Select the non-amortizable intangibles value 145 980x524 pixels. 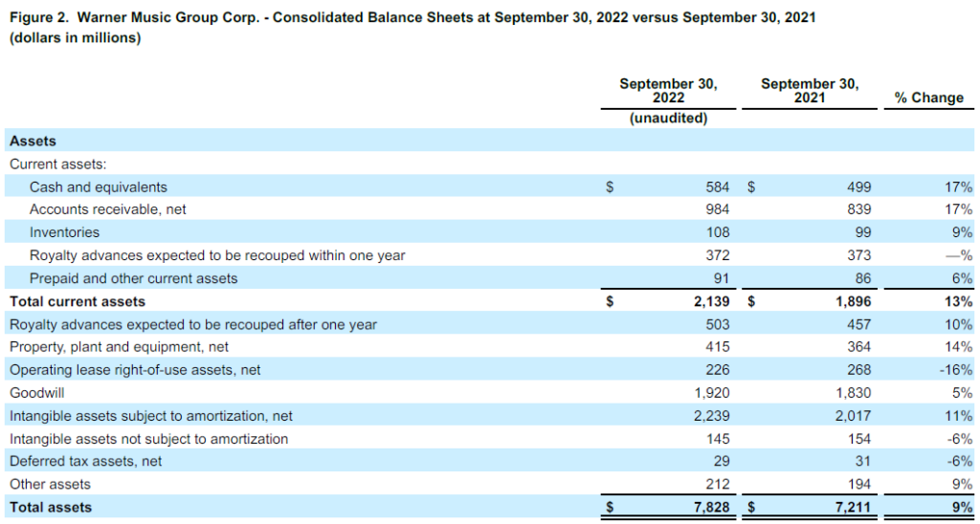click(718, 439)
